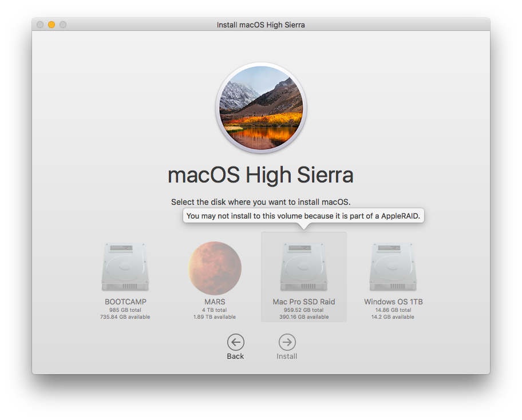Choose the MARS planet disk icon
The width and height of the screenshot is (522, 420).
click(215, 268)
